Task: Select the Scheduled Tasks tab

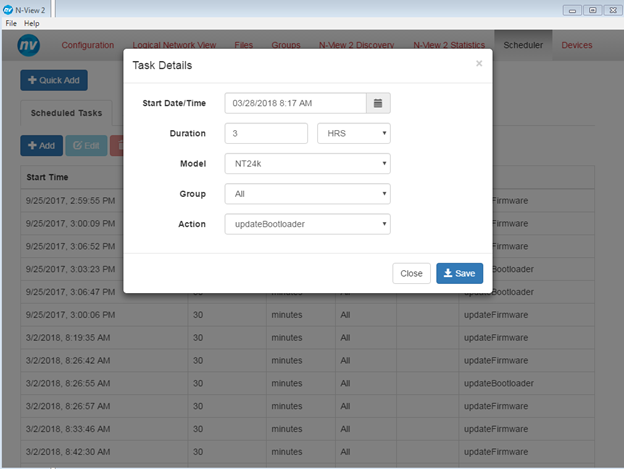Action: [66, 113]
